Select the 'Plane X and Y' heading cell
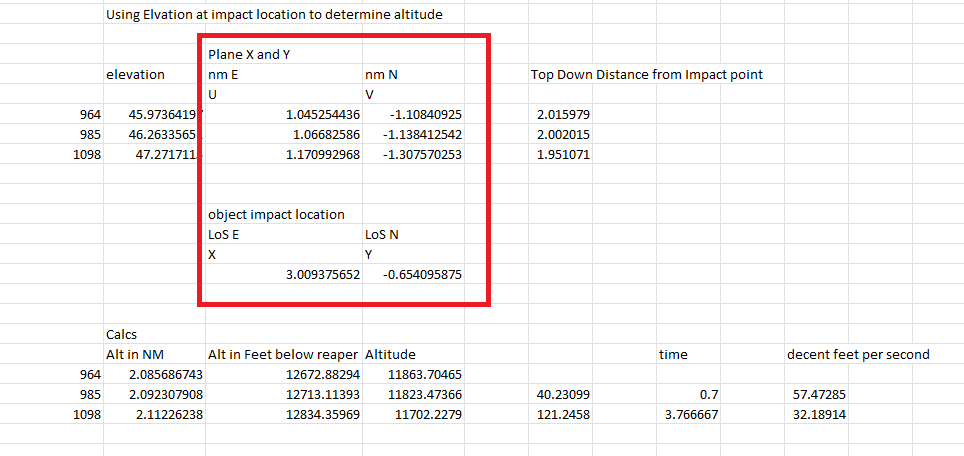This screenshot has width=964, height=456. tap(250, 55)
